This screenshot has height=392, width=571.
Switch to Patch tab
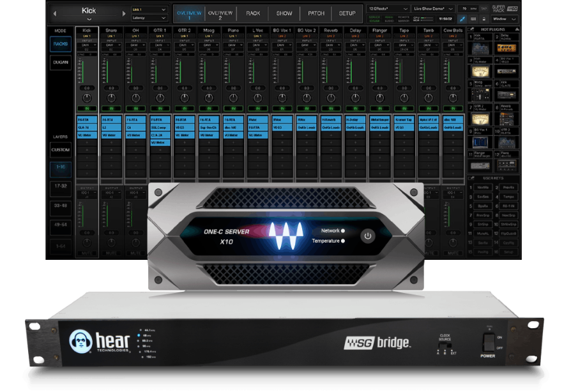316,13
